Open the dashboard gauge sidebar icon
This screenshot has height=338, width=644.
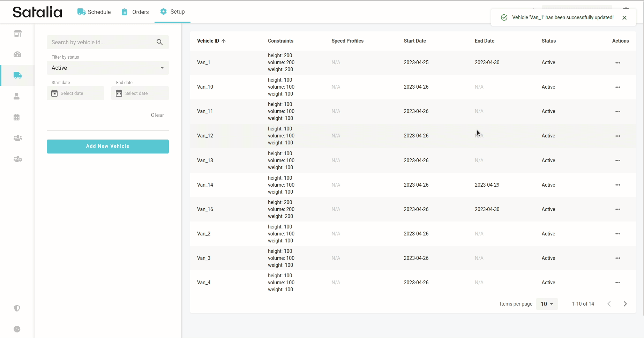tap(17, 54)
